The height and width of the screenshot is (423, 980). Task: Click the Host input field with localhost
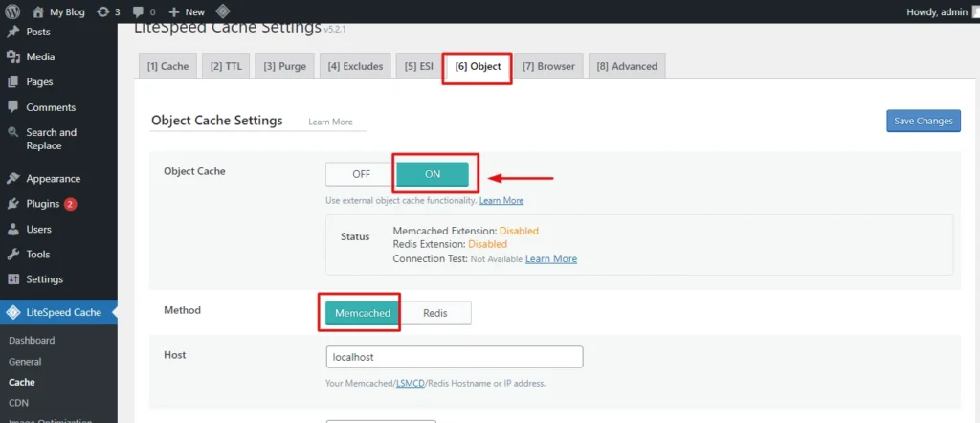pos(455,357)
